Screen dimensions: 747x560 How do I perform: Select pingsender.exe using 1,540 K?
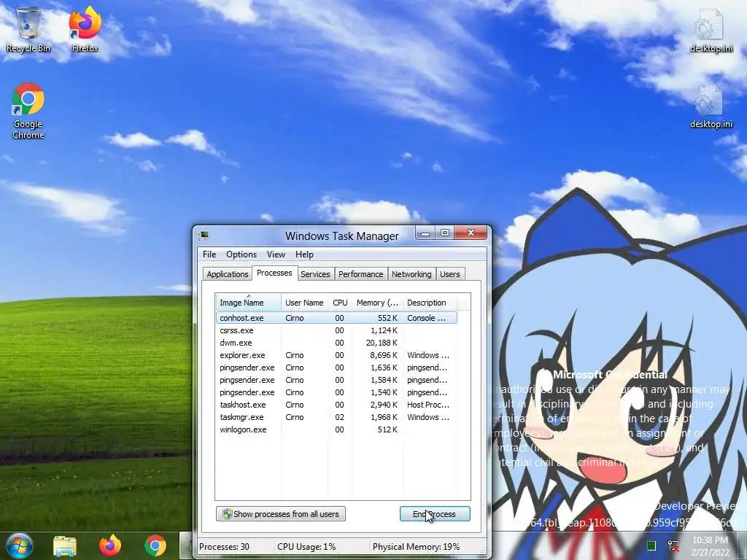pos(336,392)
